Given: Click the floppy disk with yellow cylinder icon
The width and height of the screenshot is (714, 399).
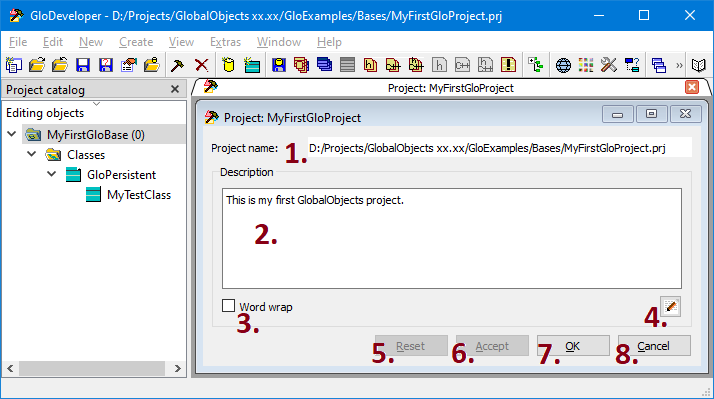Looking at the screenshot, I should 279,65.
